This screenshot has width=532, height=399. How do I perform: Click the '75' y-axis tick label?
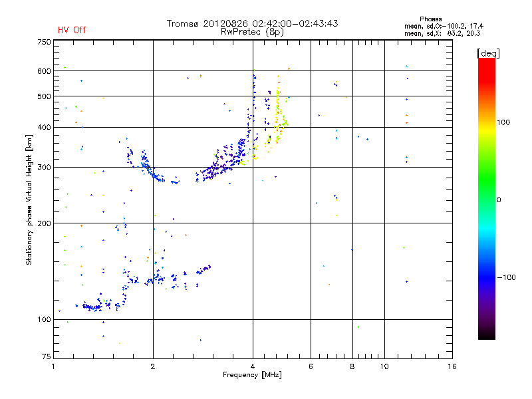[x=47, y=356]
